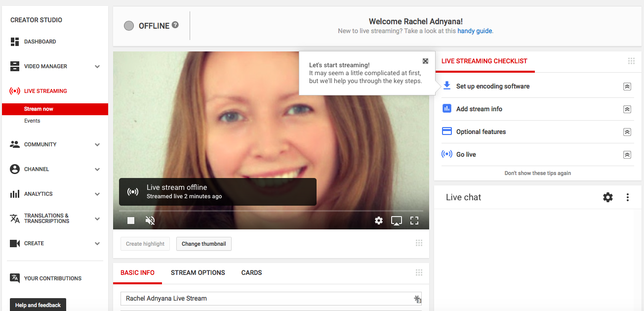Image resolution: width=644 pixels, height=311 pixels.
Task: Click the help question mark beside OFFLINE
Action: coord(175,25)
